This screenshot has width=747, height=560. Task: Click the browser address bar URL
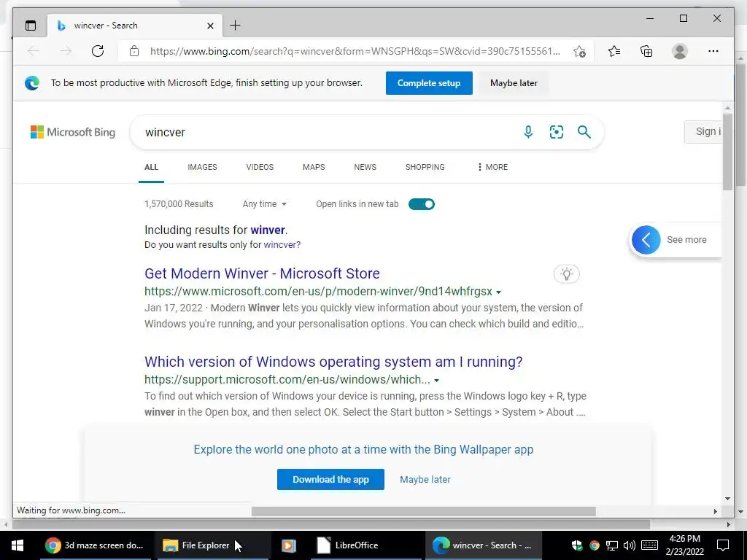355,51
